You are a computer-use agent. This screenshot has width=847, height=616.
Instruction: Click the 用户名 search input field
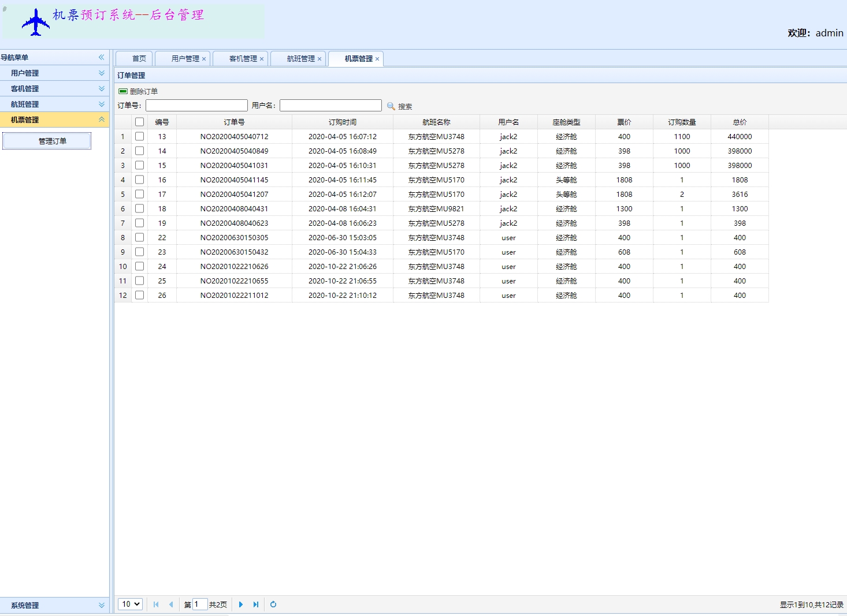(330, 105)
